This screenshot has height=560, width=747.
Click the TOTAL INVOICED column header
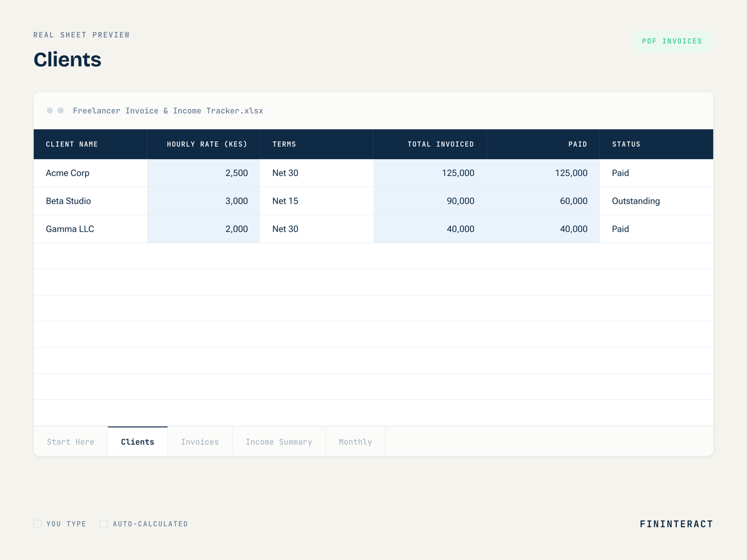point(430,144)
